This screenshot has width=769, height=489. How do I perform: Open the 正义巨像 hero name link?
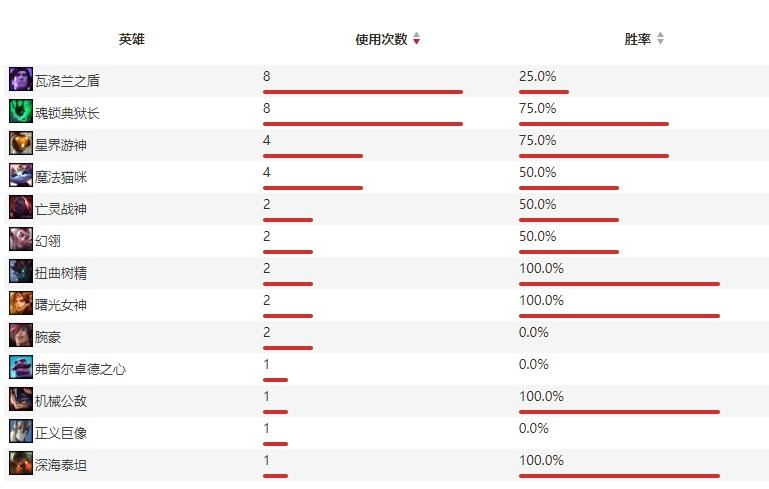[61, 433]
